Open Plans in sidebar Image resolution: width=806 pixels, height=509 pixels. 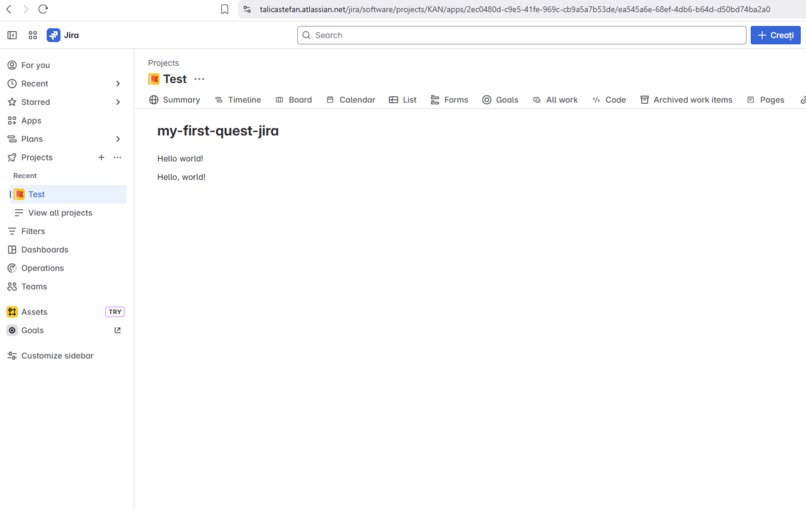point(32,139)
